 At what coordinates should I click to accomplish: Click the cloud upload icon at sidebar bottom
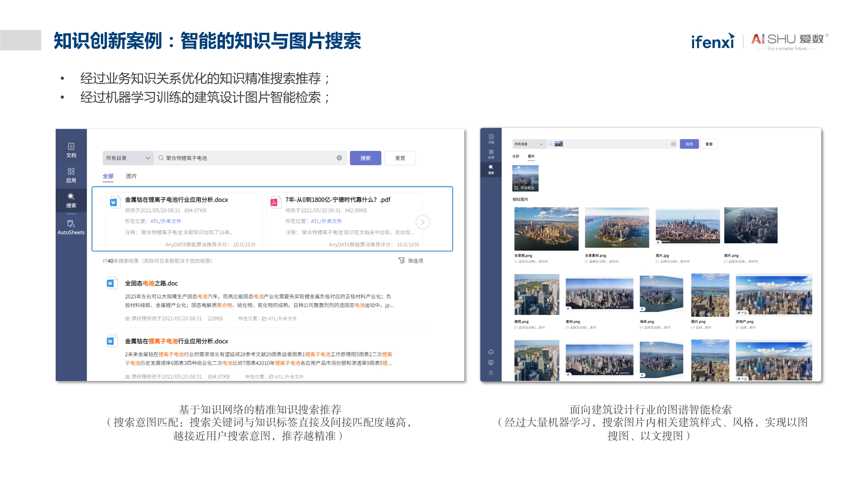491,352
